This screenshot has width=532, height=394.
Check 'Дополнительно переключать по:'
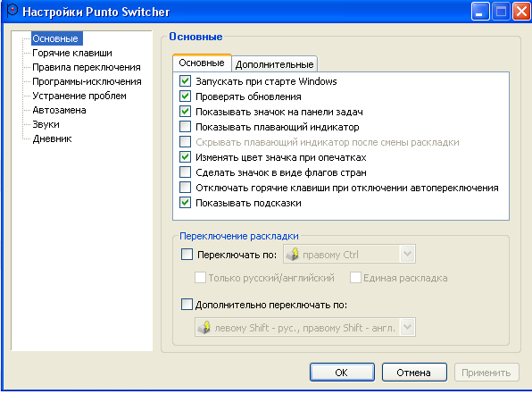(187, 305)
